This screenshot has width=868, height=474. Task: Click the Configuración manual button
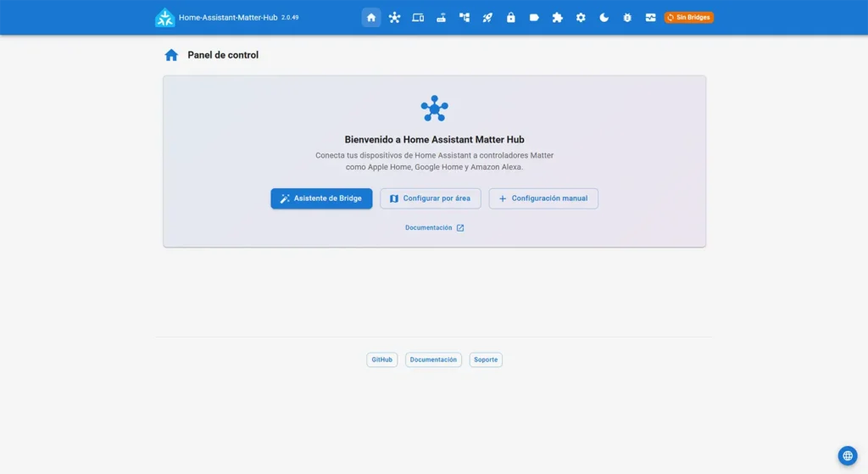coord(543,198)
